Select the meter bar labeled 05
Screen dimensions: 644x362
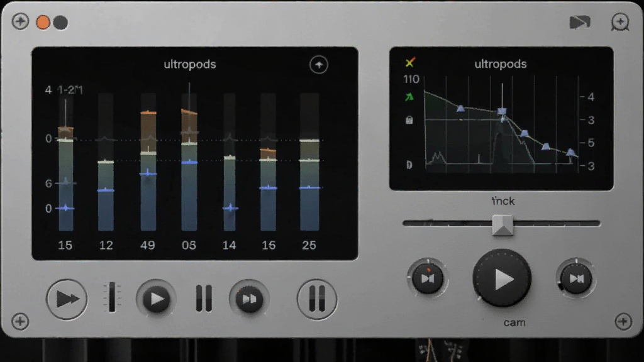point(189,162)
